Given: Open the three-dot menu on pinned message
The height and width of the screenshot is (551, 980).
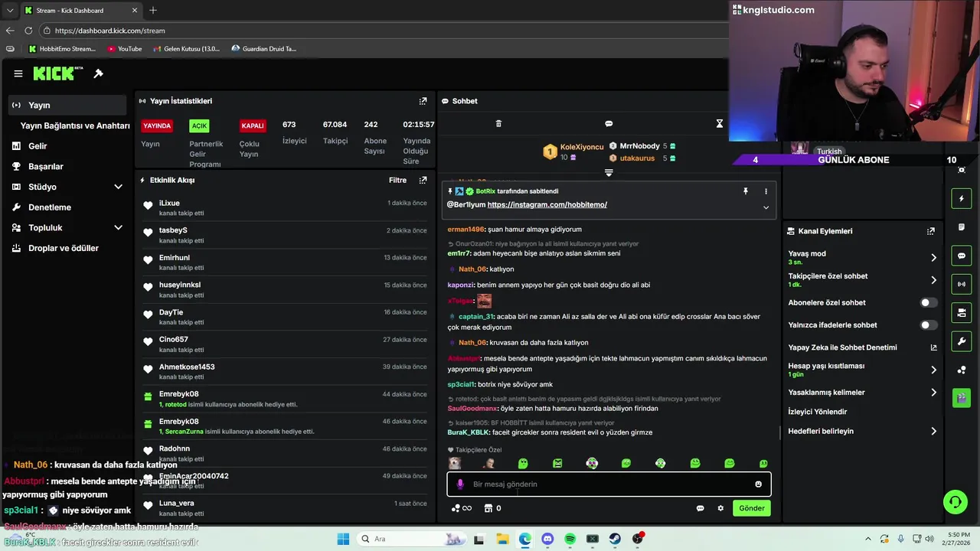Looking at the screenshot, I should click(x=766, y=191).
